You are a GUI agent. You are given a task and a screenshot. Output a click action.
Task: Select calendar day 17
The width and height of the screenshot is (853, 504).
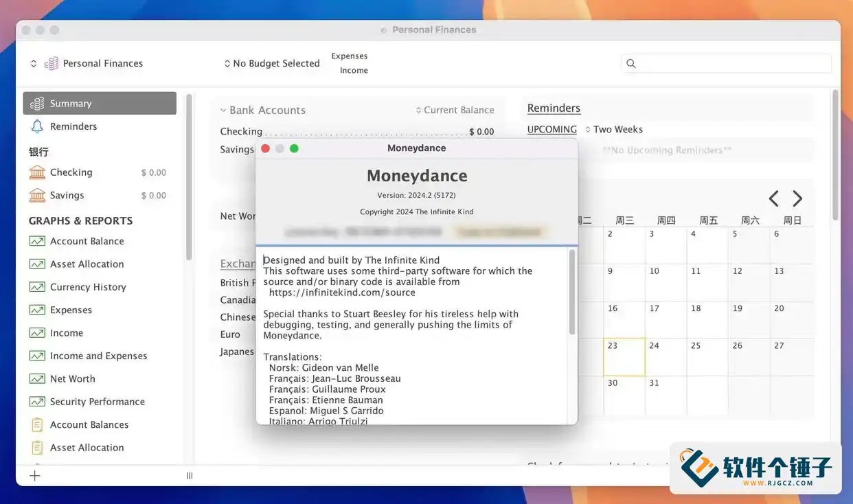pos(666,320)
